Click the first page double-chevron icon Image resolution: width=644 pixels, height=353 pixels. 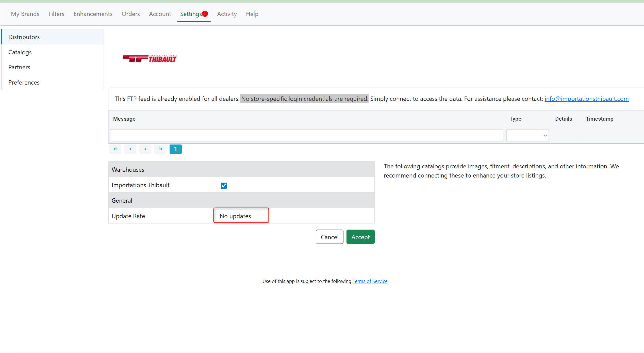coord(115,149)
